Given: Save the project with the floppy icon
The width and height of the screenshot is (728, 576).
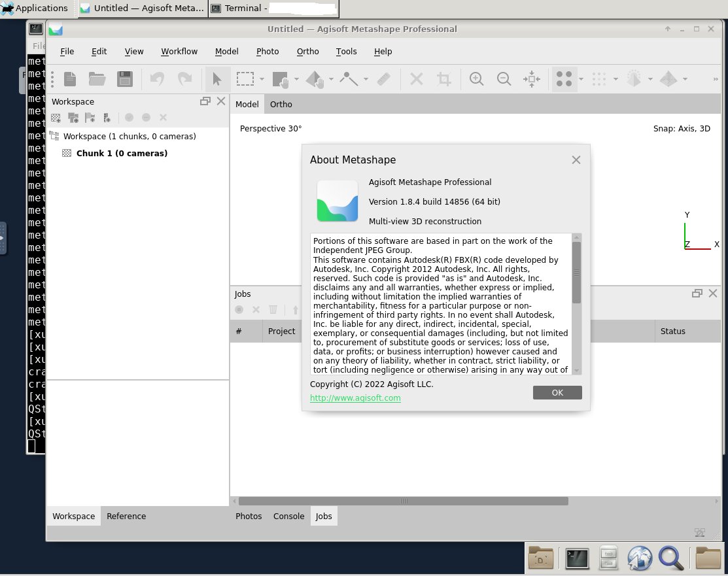Looking at the screenshot, I should tap(125, 79).
